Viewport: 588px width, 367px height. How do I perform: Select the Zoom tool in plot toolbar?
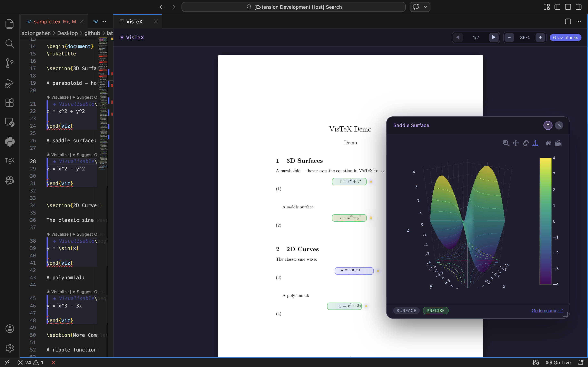tap(506, 143)
